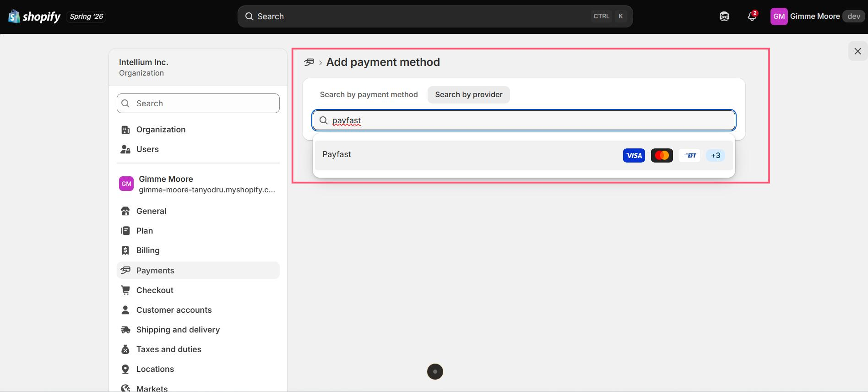Click the GM store avatar in sidebar
This screenshot has width=868, height=392.
[x=126, y=184]
